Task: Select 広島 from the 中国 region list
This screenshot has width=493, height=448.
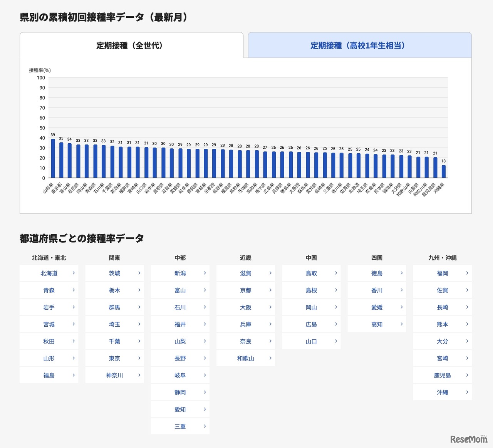Action: [x=311, y=324]
